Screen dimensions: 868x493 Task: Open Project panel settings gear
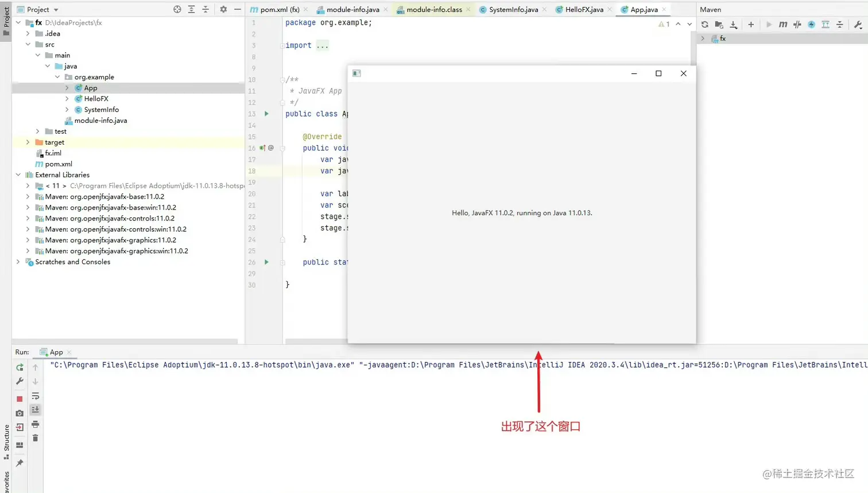pyautogui.click(x=223, y=9)
